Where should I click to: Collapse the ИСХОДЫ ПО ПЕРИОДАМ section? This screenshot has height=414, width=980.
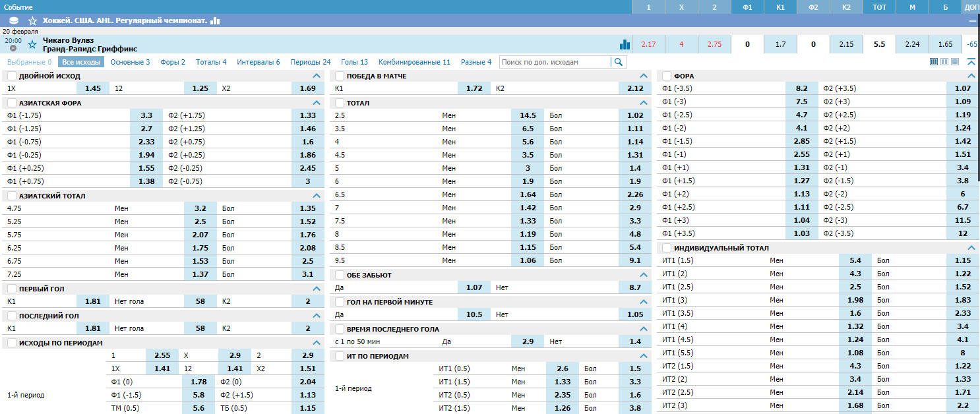click(x=316, y=343)
